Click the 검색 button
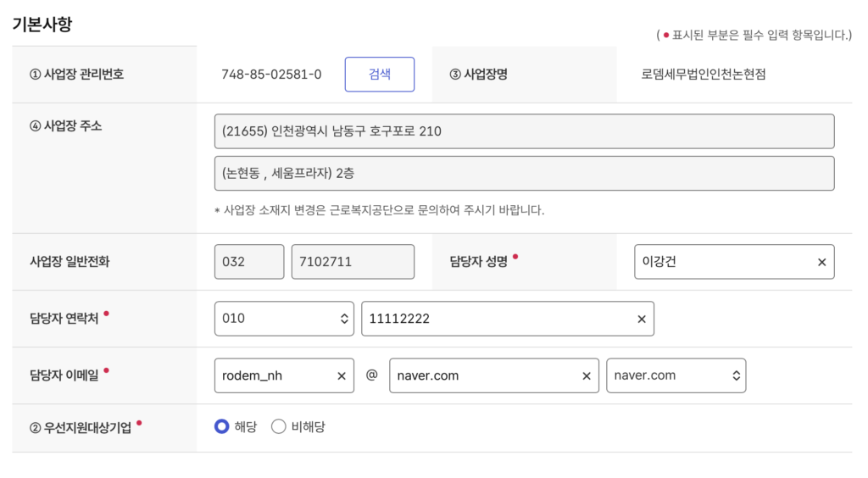The image size is (868, 478). pyautogui.click(x=379, y=75)
